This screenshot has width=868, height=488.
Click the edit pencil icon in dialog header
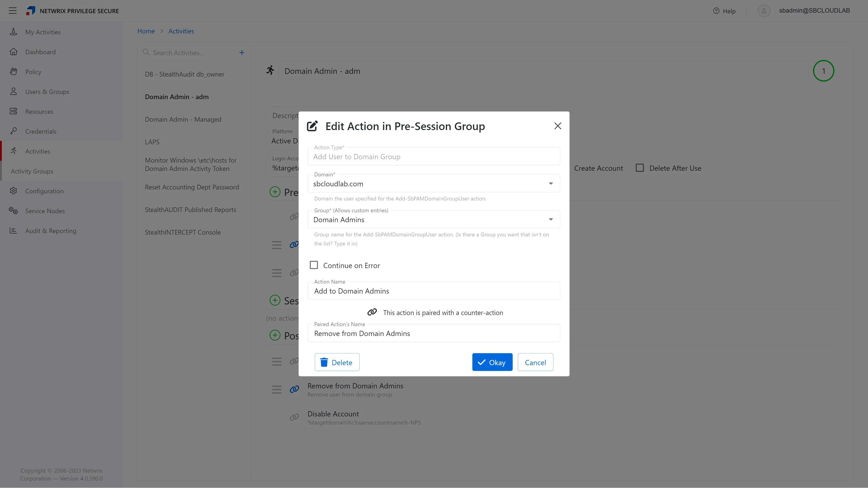(312, 126)
